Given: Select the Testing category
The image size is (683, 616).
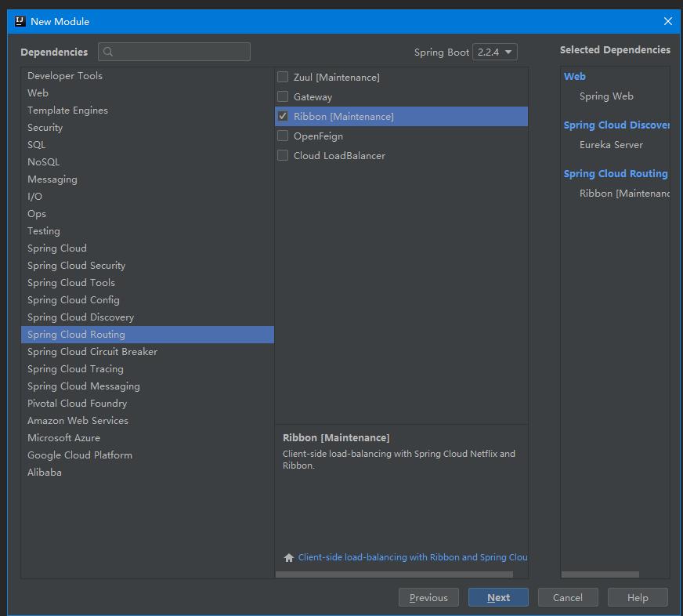Looking at the screenshot, I should (x=148, y=231).
